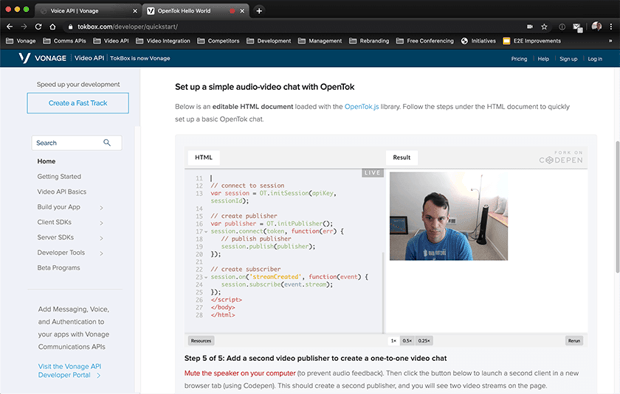Open Video API Basics in the sidebar
This screenshot has height=394, width=620.
tap(62, 191)
